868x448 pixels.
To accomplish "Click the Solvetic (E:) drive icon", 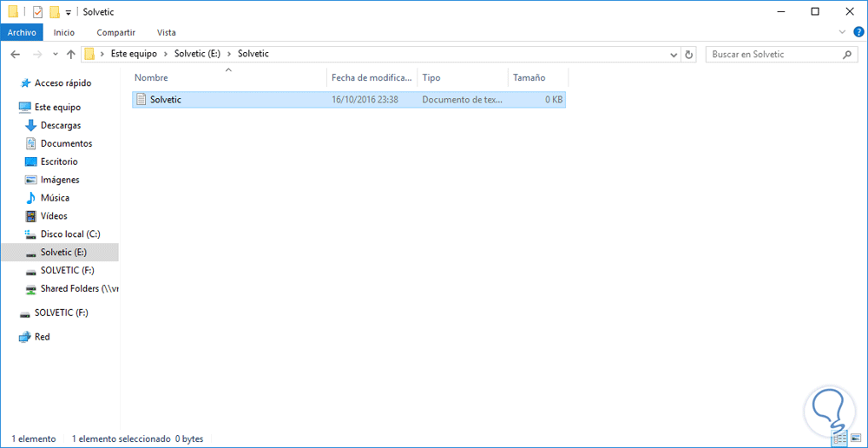I will (x=31, y=254).
